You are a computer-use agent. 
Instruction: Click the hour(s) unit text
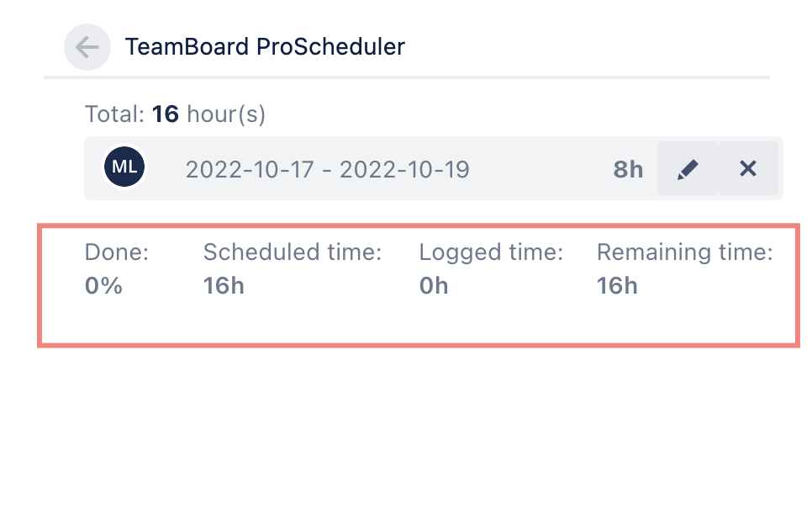point(225,114)
